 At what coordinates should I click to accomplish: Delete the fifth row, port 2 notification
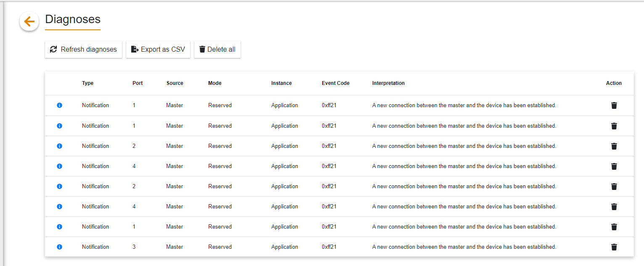614,187
